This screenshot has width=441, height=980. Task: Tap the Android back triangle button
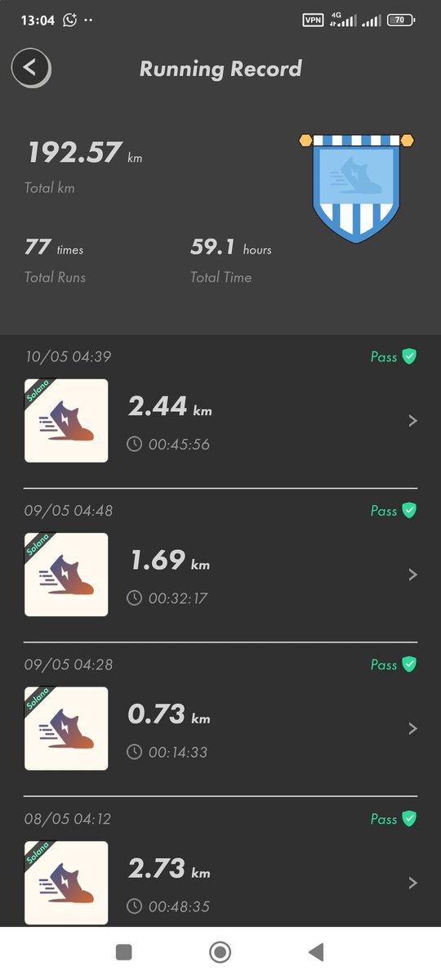[x=316, y=952]
